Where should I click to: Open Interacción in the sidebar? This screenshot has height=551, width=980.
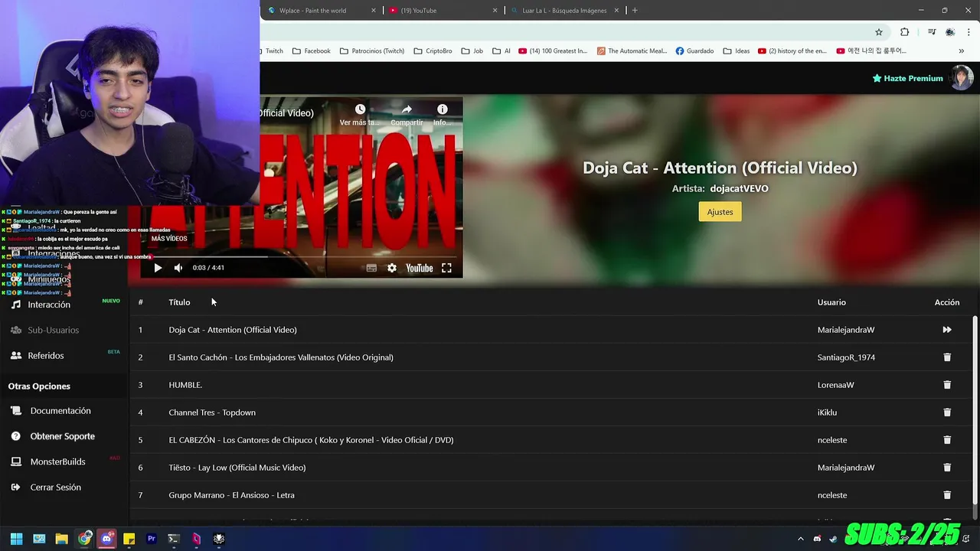point(49,305)
